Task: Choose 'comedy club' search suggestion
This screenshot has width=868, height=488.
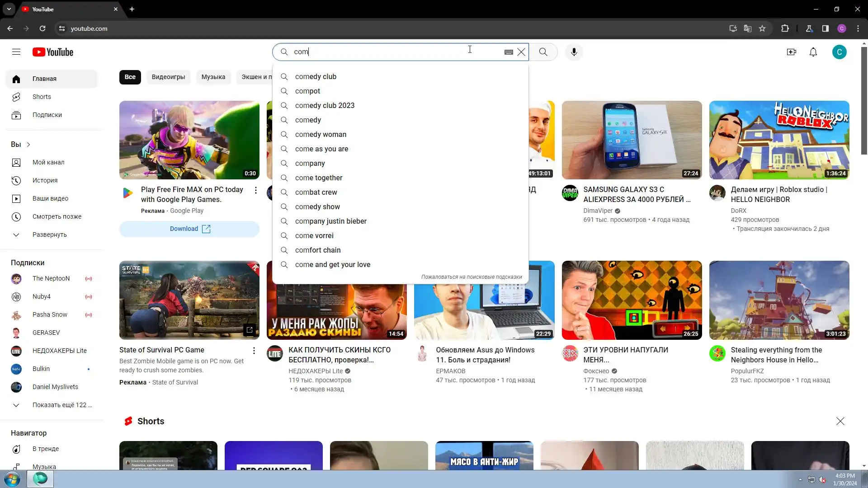Action: 316,76
